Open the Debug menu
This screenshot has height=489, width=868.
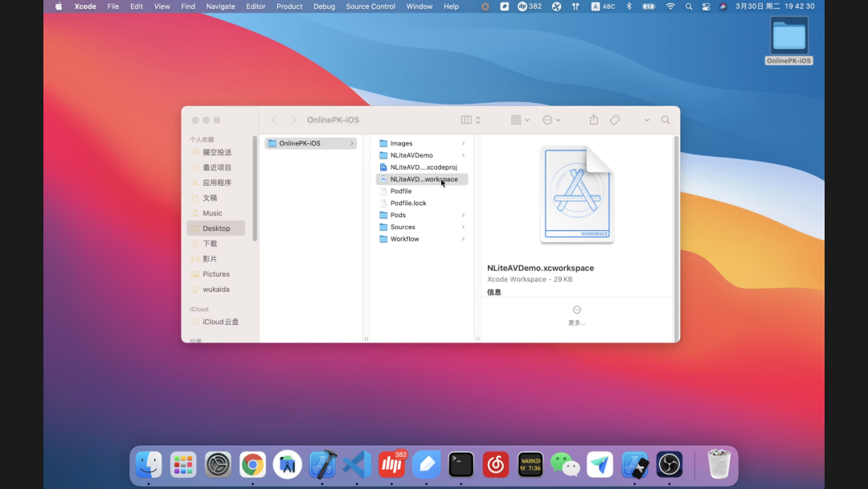click(x=324, y=6)
